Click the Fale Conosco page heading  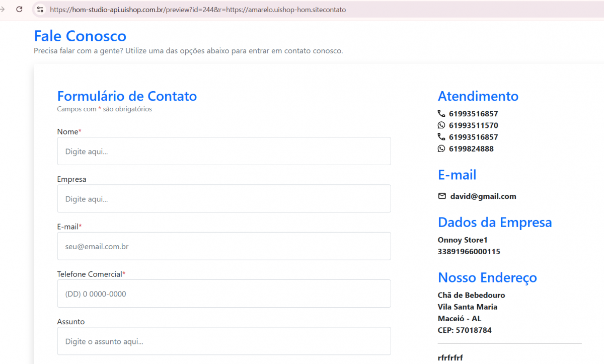click(x=80, y=36)
